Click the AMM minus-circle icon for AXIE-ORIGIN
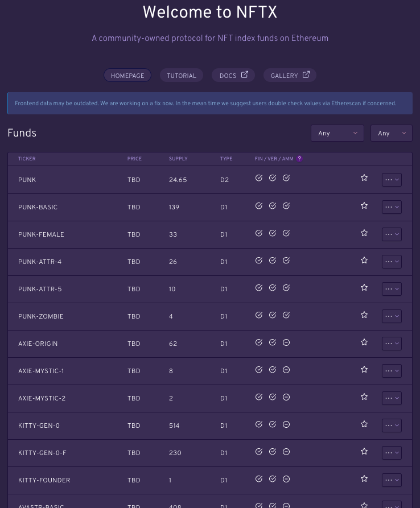This screenshot has width=420, height=508. (x=286, y=342)
